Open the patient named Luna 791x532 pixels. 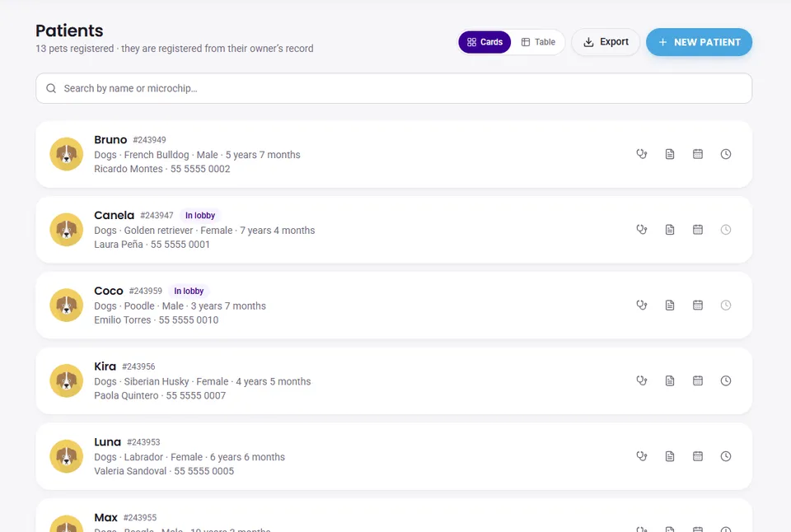point(107,442)
